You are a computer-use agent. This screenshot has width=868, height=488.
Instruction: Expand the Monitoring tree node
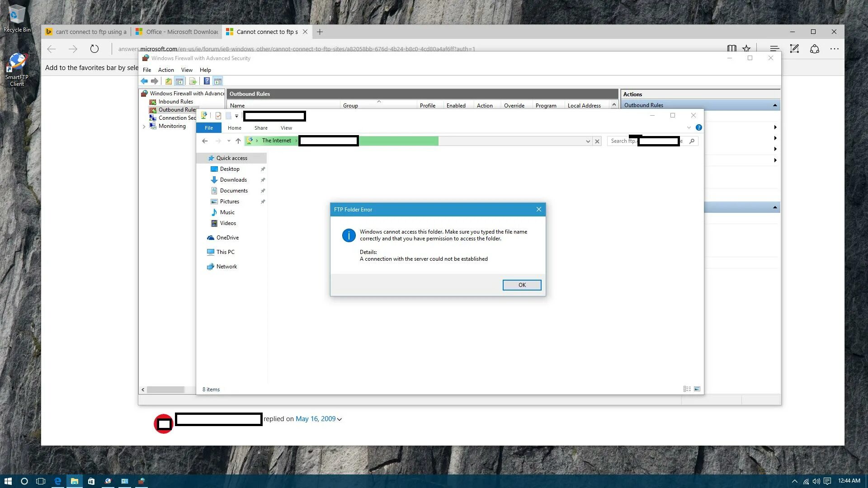(144, 127)
